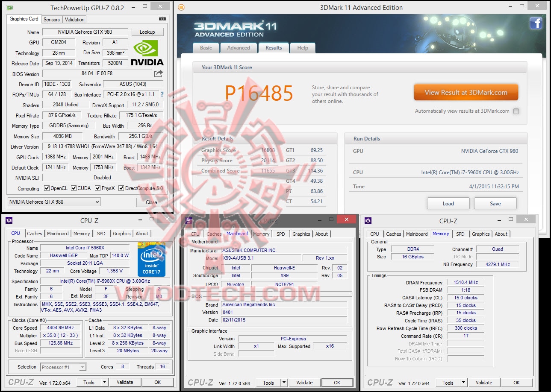551x392 pixels.
Task: Click the CPU-Z Mainboard window title icon
Action: click(x=189, y=220)
